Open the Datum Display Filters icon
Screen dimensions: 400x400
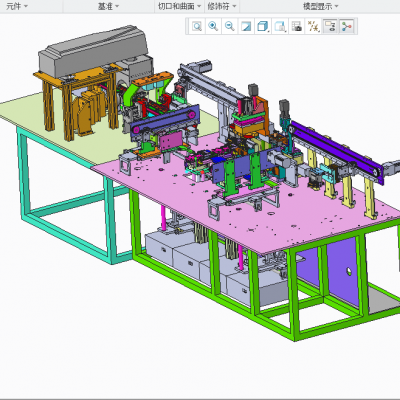click(313, 26)
